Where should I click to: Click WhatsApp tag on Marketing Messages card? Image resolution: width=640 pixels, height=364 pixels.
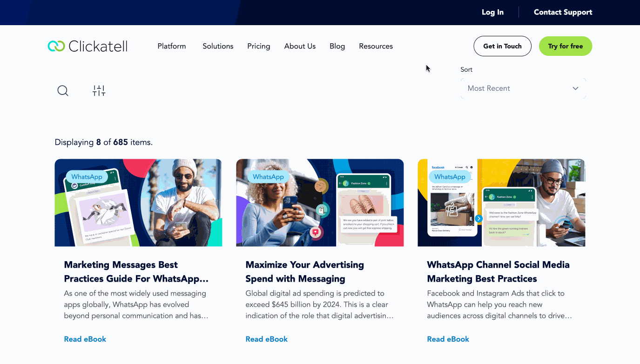pos(87,177)
